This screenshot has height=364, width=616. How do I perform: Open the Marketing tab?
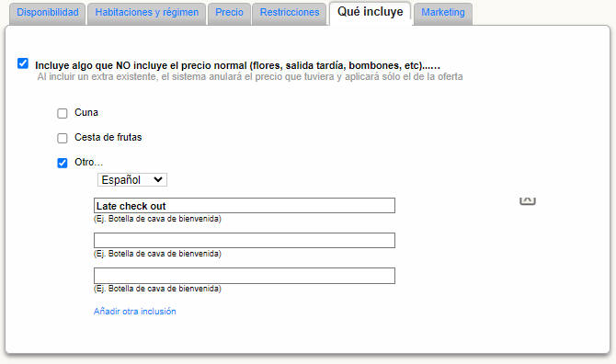443,13
